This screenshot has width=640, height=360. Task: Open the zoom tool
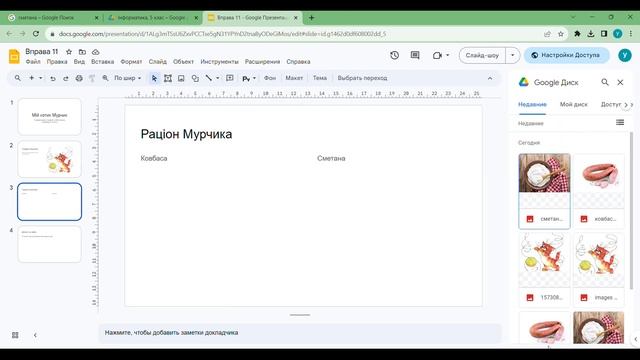click(105, 78)
